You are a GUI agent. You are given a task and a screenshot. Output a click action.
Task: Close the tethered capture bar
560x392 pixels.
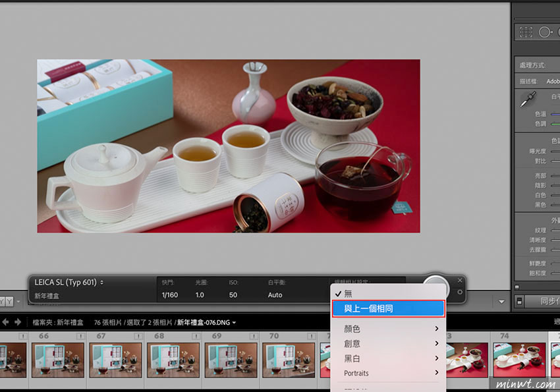(x=460, y=281)
